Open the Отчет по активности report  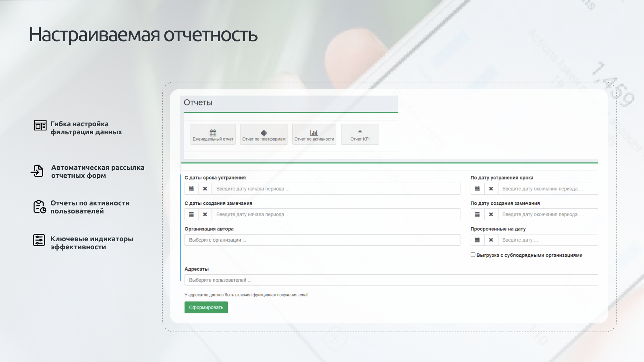click(x=314, y=134)
